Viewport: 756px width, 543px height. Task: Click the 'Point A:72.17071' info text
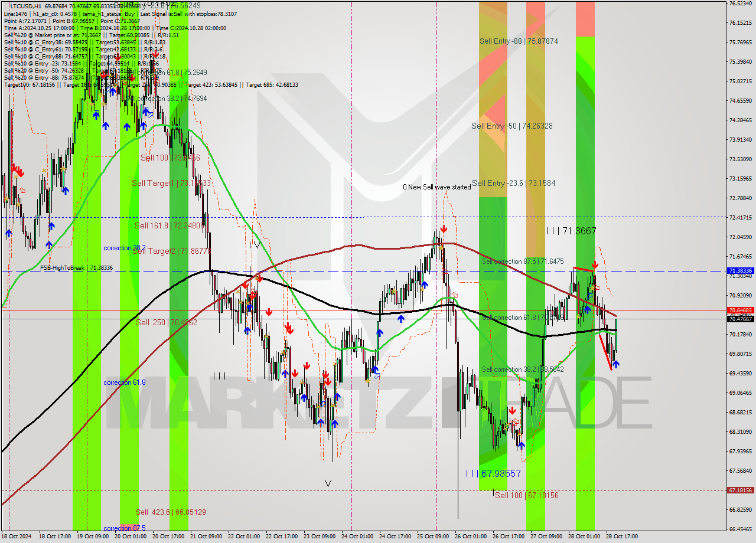pos(25,21)
